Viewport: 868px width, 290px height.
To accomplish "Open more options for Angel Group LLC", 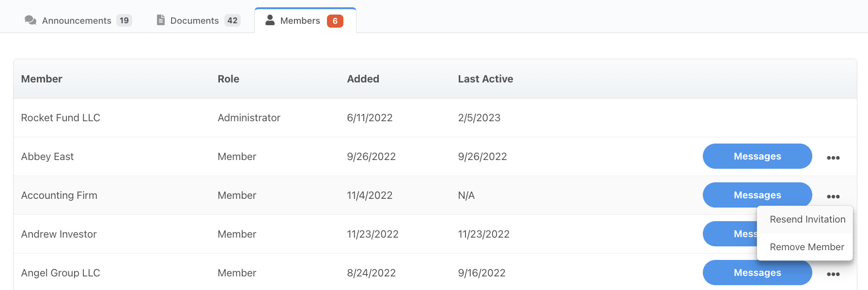I will pos(833,274).
